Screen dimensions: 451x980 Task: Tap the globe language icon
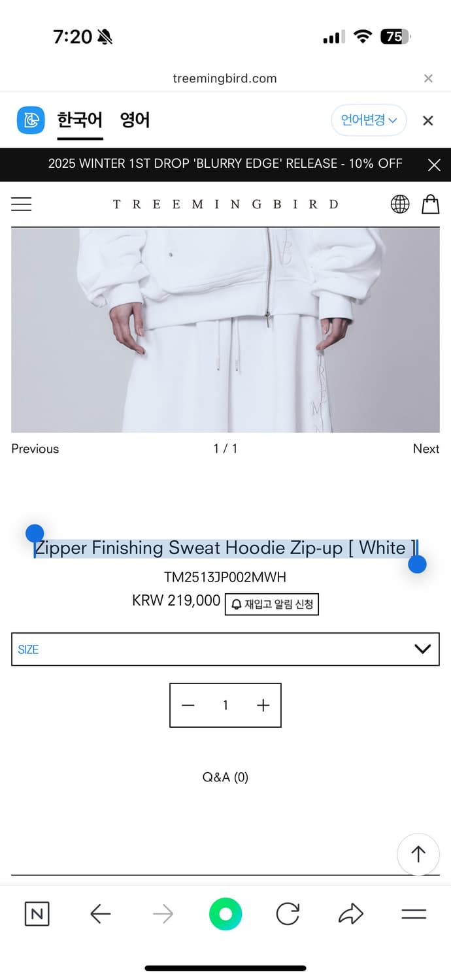tap(400, 204)
